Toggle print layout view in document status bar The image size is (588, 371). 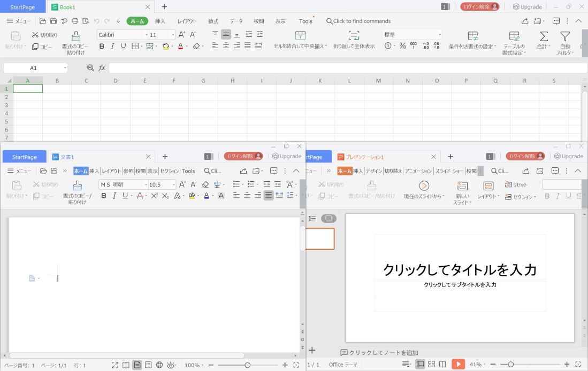point(138,365)
